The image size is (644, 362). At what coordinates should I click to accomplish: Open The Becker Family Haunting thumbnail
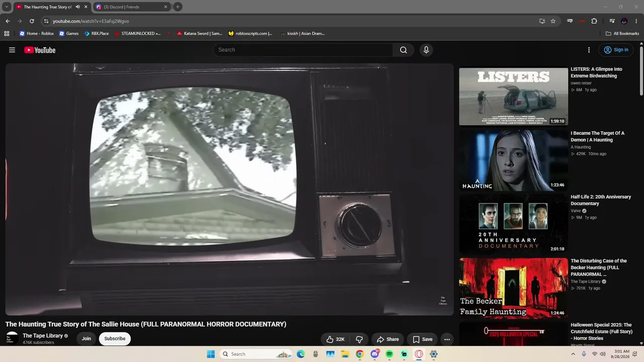513,288
